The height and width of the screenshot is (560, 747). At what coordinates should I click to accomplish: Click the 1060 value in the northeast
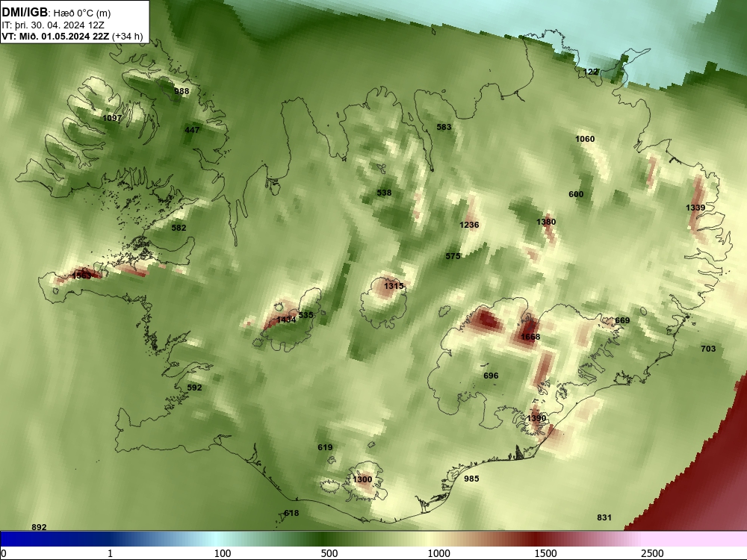pos(585,139)
